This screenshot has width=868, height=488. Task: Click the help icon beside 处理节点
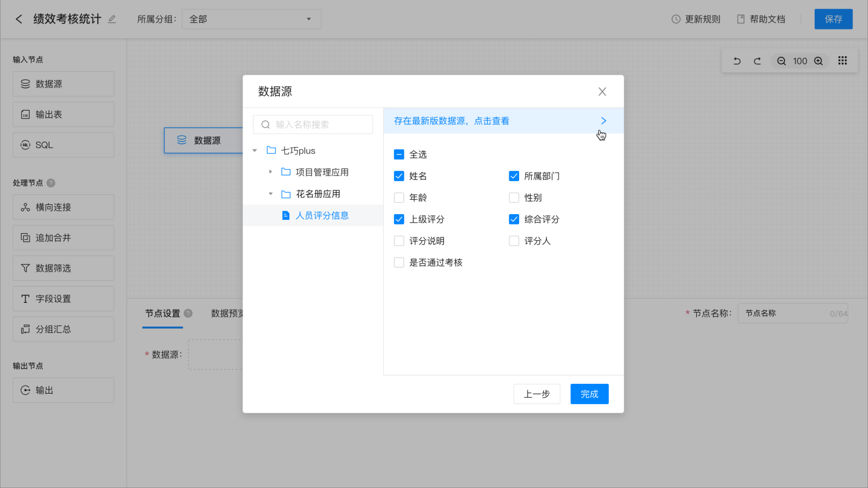pyautogui.click(x=51, y=183)
